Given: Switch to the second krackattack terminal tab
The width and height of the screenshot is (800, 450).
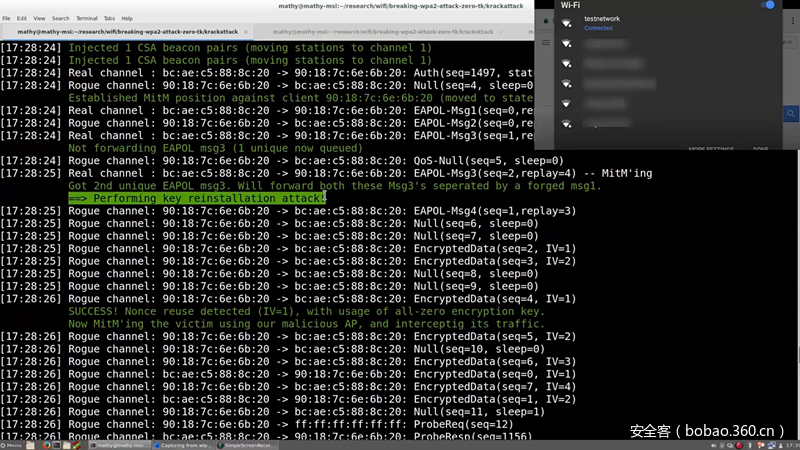Looking at the screenshot, I should 383,32.
